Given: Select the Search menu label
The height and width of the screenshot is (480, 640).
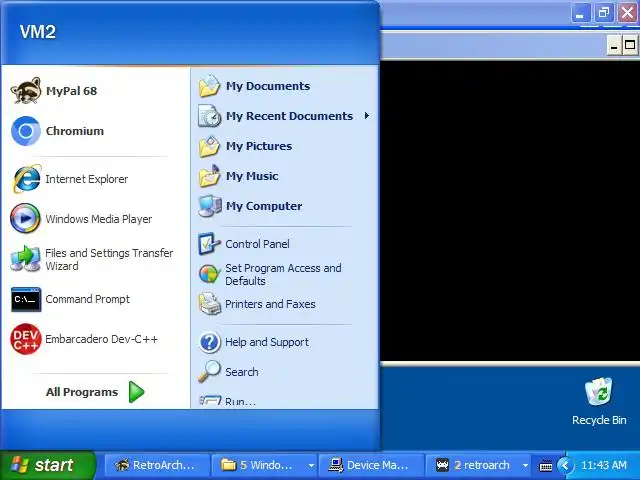Looking at the screenshot, I should point(242,372).
